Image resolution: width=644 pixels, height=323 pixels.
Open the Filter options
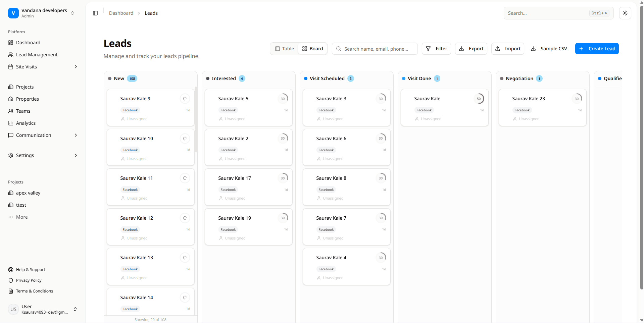tap(436, 49)
